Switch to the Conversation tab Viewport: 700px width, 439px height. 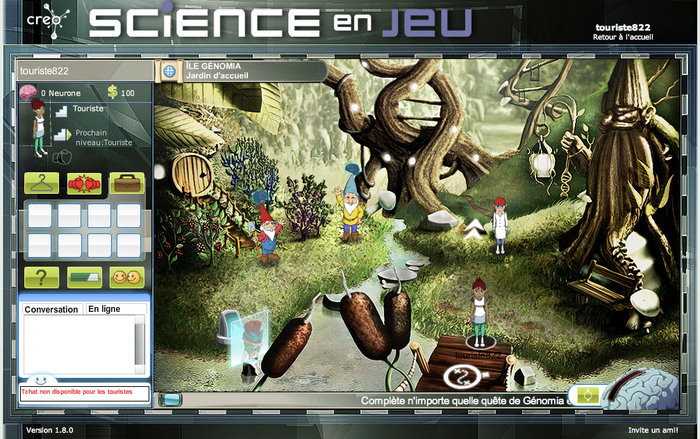[x=51, y=309]
